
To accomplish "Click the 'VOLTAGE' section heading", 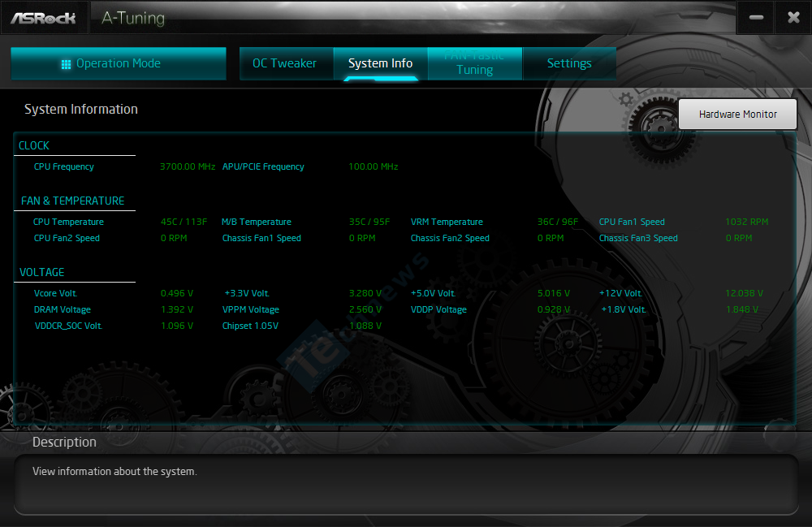I will 42,272.
